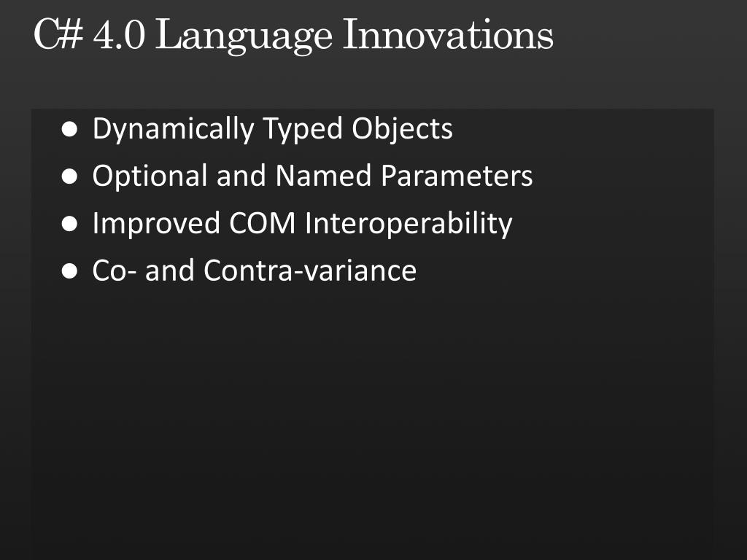Click the word "Typed" in the first bullet
The image size is (747, 560).
pos(303,130)
